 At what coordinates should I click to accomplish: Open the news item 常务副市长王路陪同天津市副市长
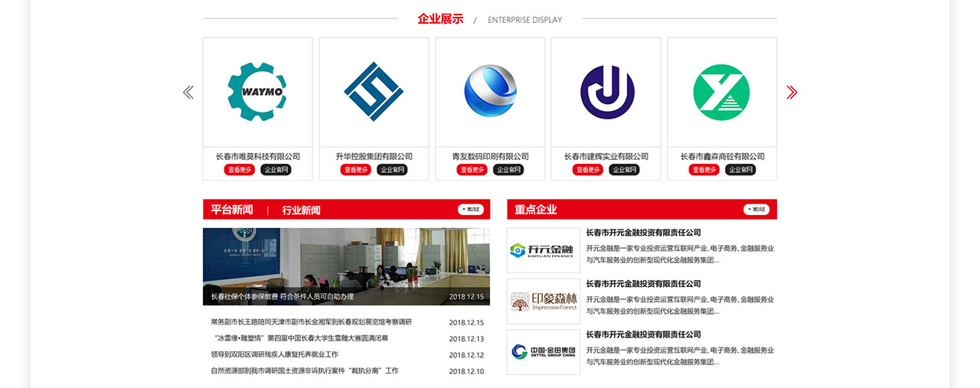tap(312, 322)
